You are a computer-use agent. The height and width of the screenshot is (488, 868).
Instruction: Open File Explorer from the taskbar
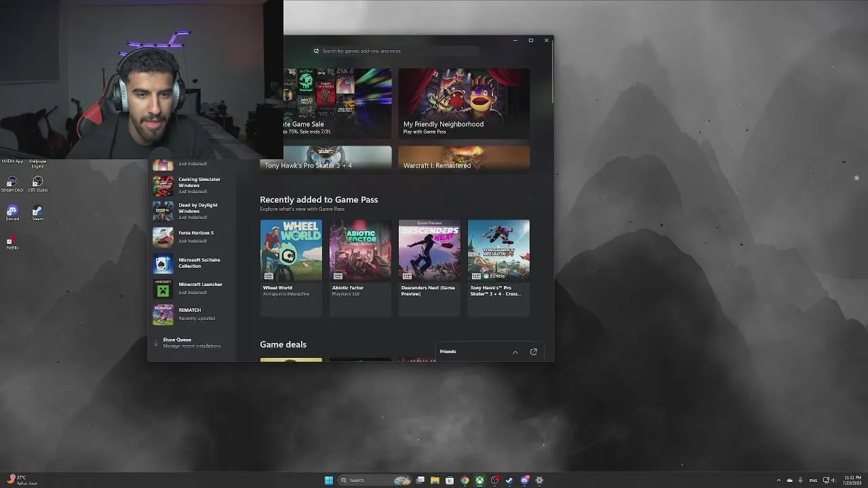(435, 480)
